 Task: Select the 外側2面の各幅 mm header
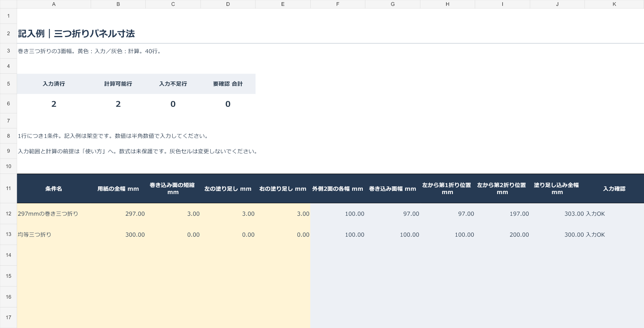[337, 189]
